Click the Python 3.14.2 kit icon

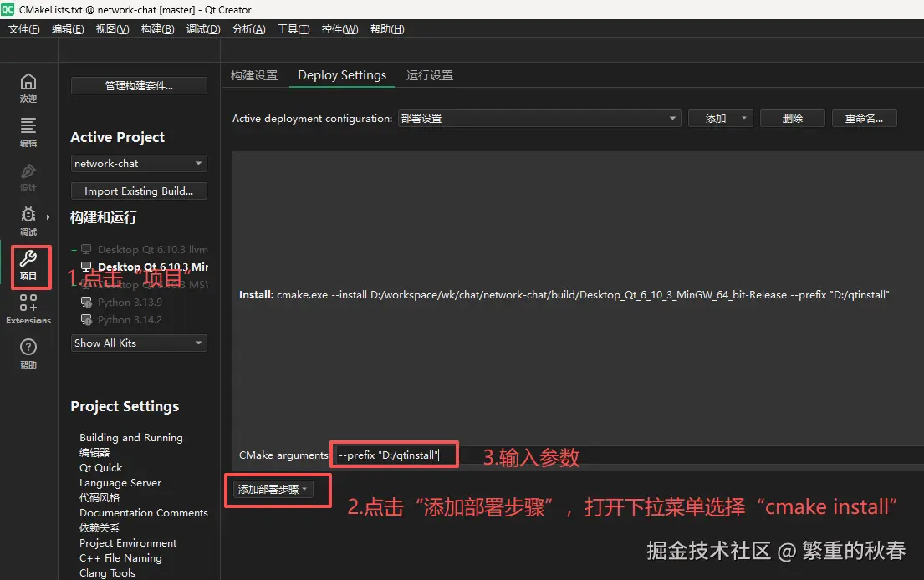click(86, 320)
